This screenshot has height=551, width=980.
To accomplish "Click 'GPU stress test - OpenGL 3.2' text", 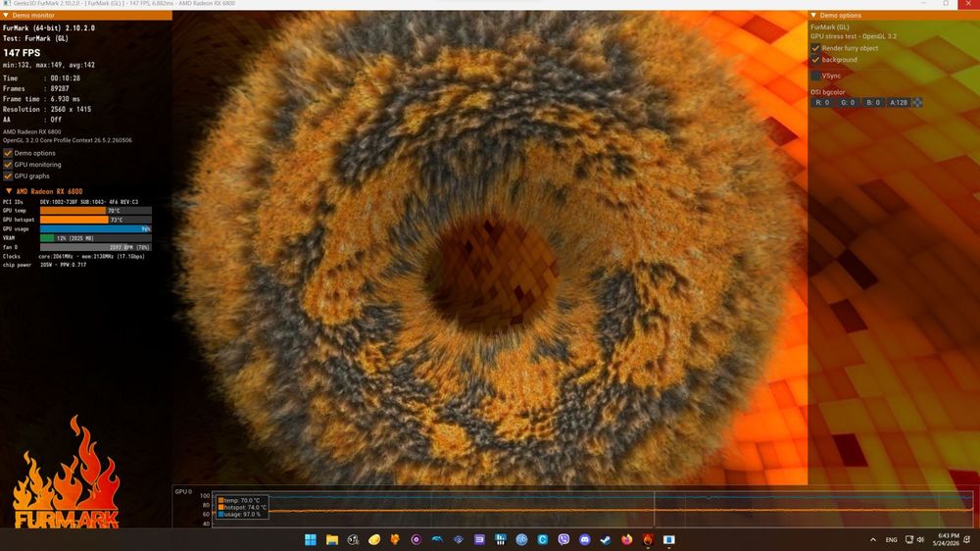I will (x=854, y=36).
